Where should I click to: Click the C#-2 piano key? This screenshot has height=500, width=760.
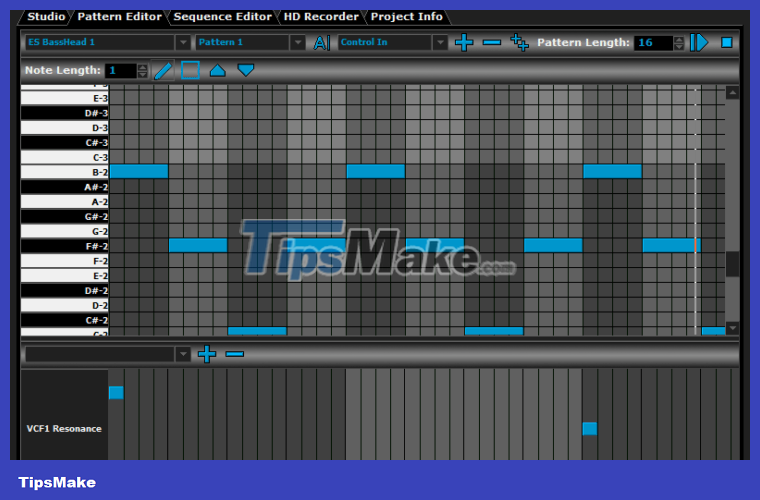point(64,320)
